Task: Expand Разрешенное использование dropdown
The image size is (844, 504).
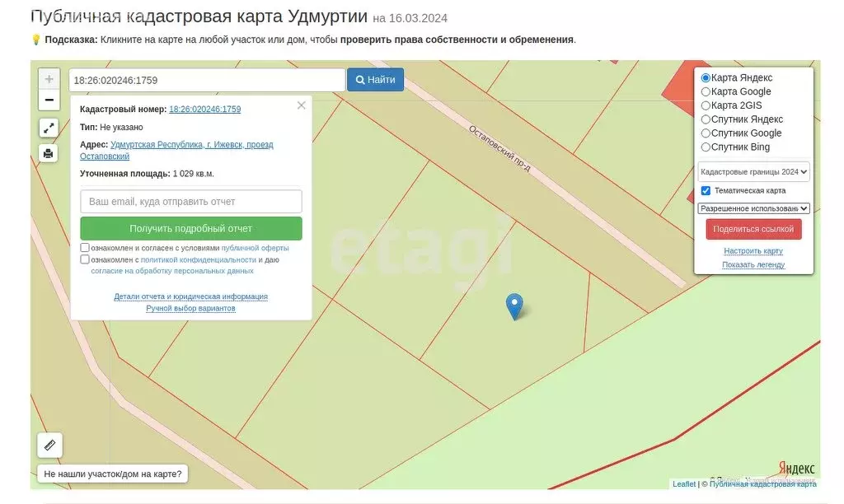Action: coord(753,208)
